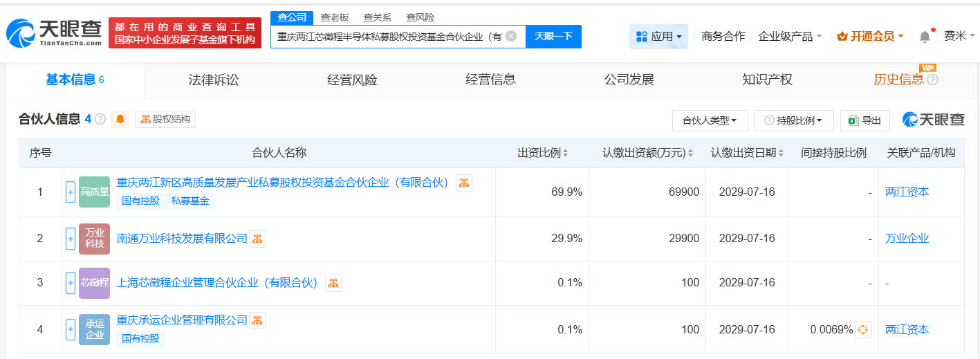Click equity structure icon beside 重庆承运企业管理有限公司
Image resolution: width=980 pixels, height=359 pixels.
click(257, 320)
